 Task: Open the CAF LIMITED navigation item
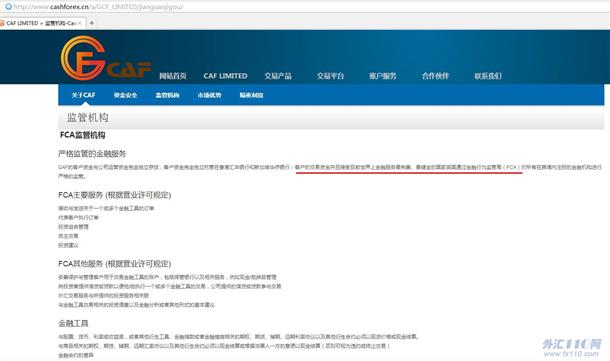225,76
